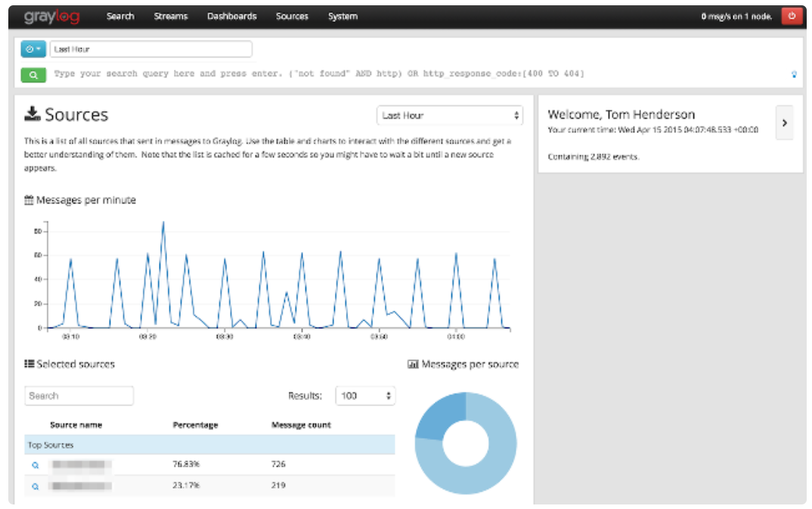
Task: Go to Streams page
Action: pos(170,17)
